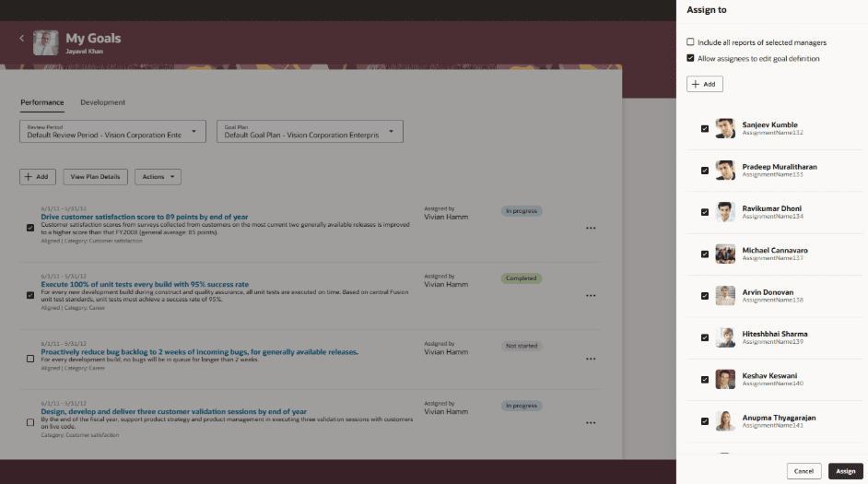868x484 pixels.
Task: Click Pradeep Muralitharan's avatar photo
Action: (x=725, y=171)
